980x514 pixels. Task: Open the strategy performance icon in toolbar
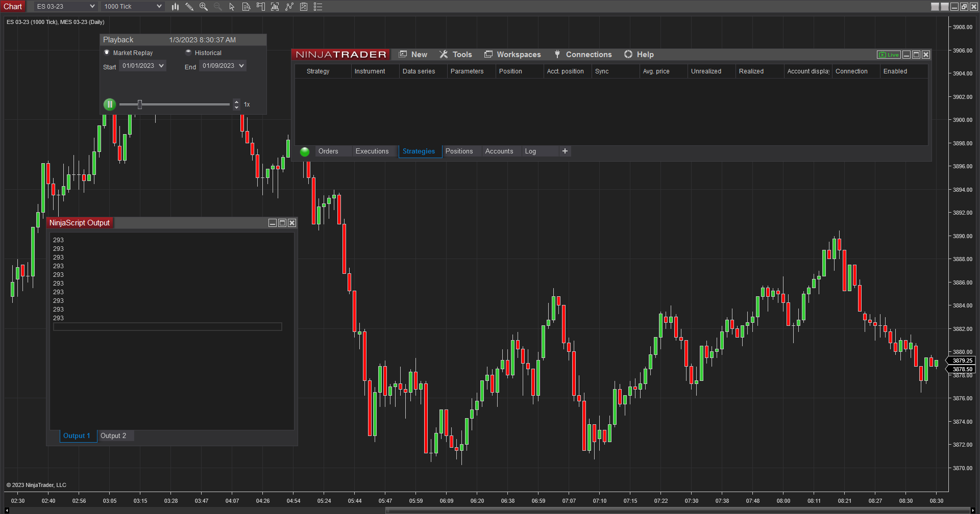coord(304,7)
